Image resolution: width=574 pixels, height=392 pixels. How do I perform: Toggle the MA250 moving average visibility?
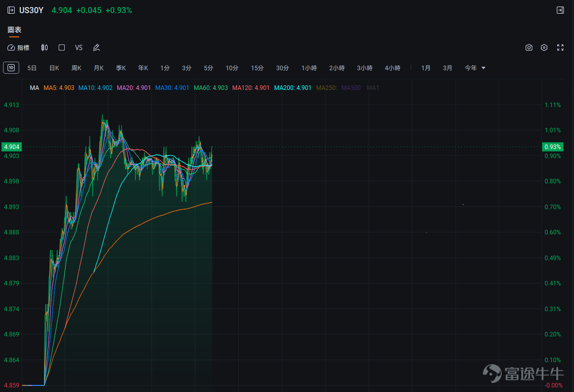coord(327,88)
